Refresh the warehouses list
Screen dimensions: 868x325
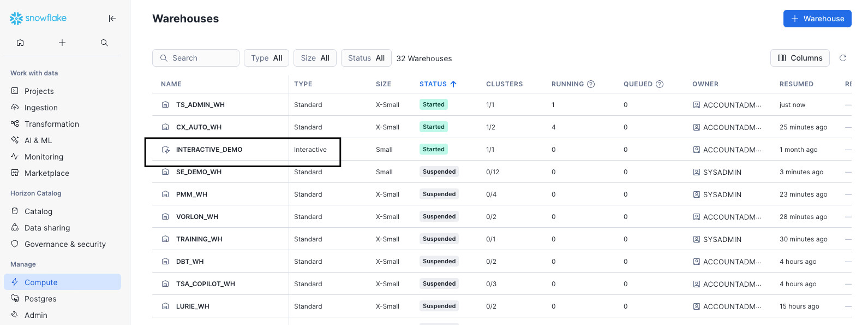[843, 58]
